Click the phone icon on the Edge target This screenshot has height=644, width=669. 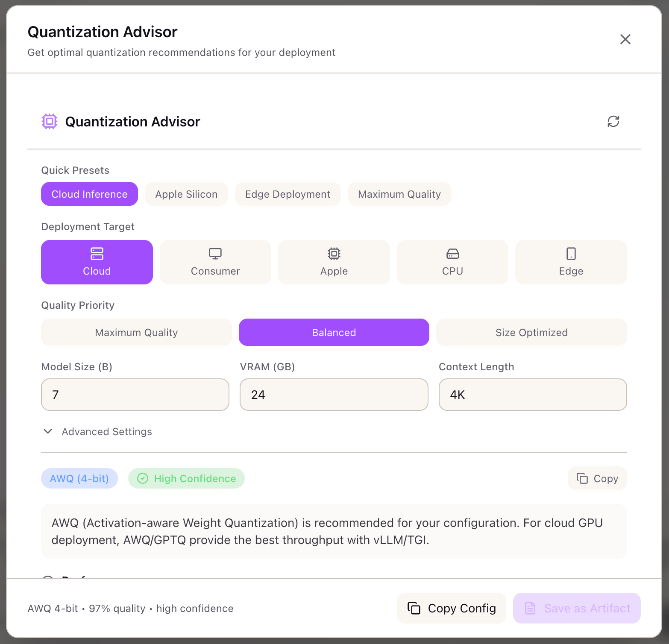571,253
